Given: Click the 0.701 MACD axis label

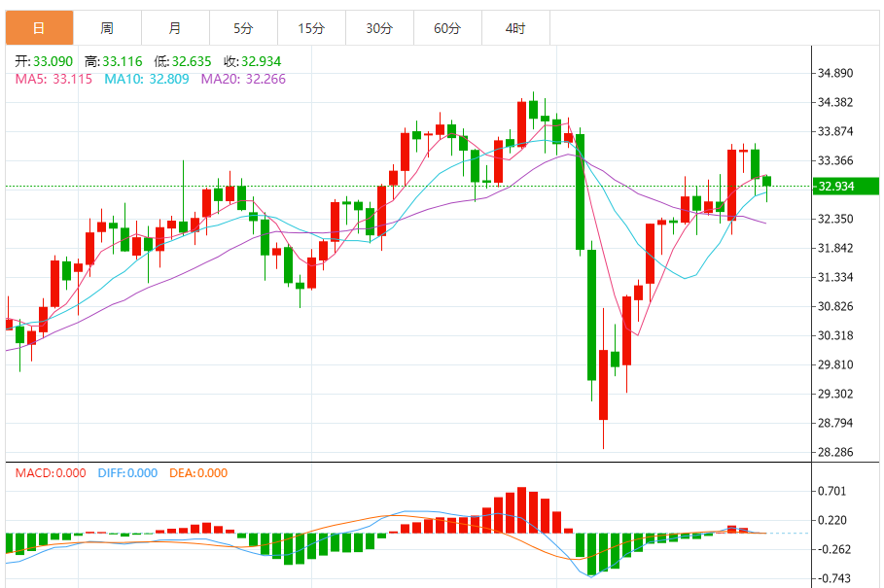Looking at the screenshot, I should 832,491.
